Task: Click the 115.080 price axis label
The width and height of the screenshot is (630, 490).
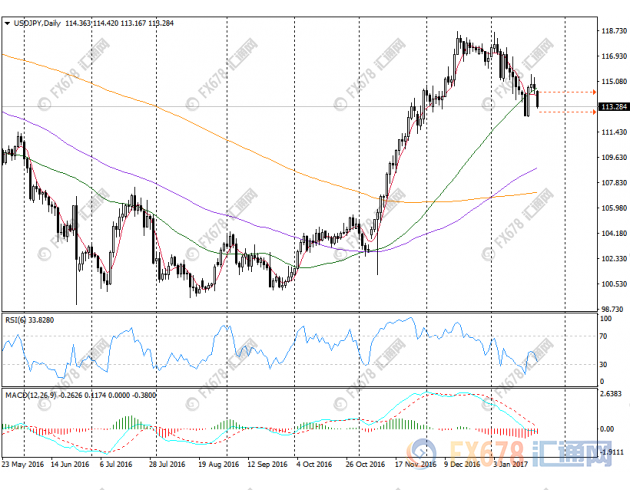Action: point(612,82)
